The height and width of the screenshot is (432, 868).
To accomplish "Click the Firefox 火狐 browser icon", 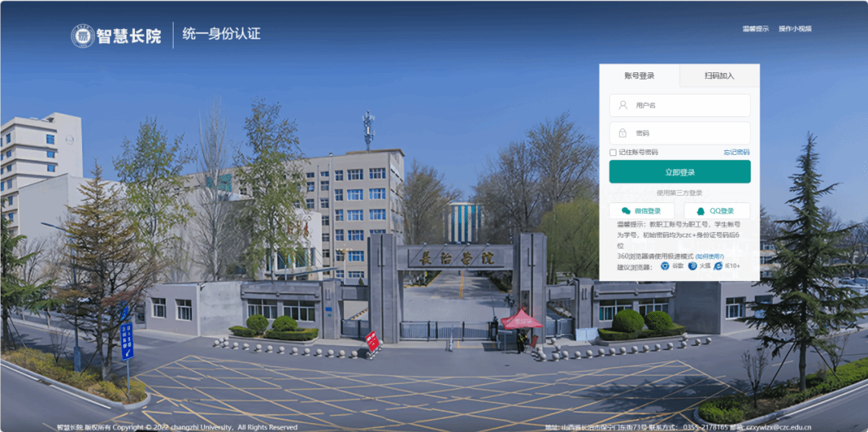I will (x=693, y=266).
